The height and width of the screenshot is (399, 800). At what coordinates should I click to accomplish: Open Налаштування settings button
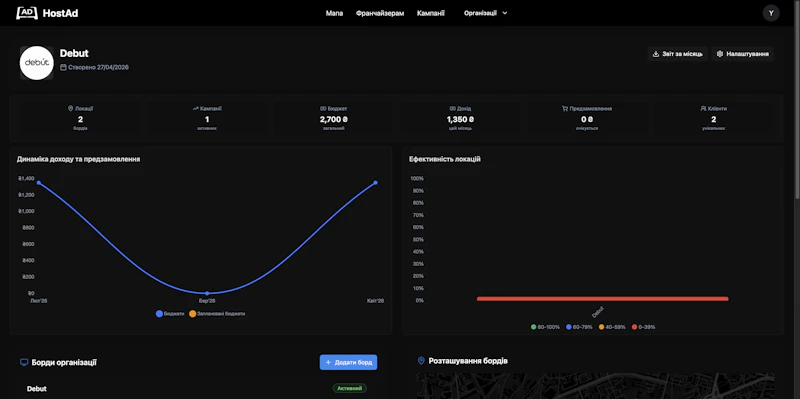pos(742,54)
